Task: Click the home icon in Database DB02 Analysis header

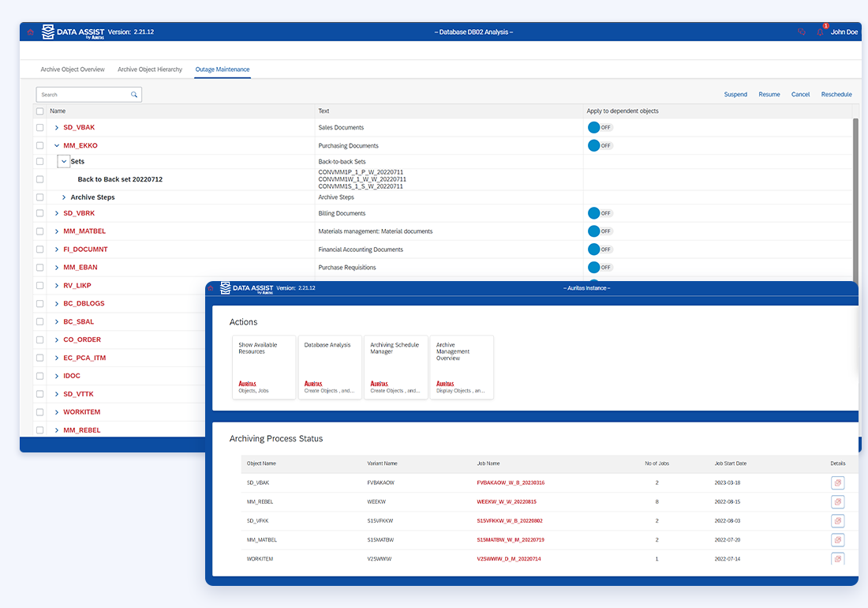Action: (x=31, y=32)
